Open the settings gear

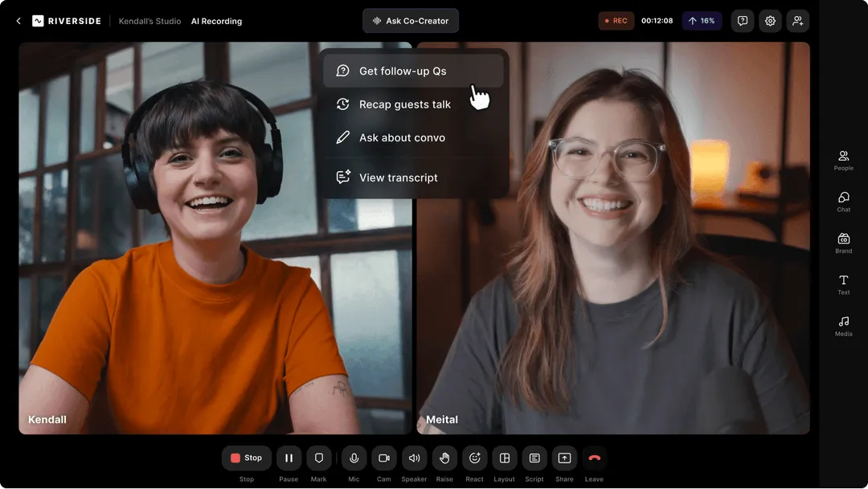pos(770,20)
